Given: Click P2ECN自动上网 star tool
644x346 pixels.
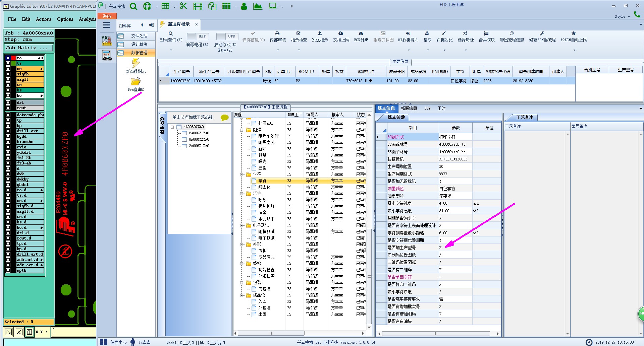Looking at the screenshot, I should (x=574, y=37).
